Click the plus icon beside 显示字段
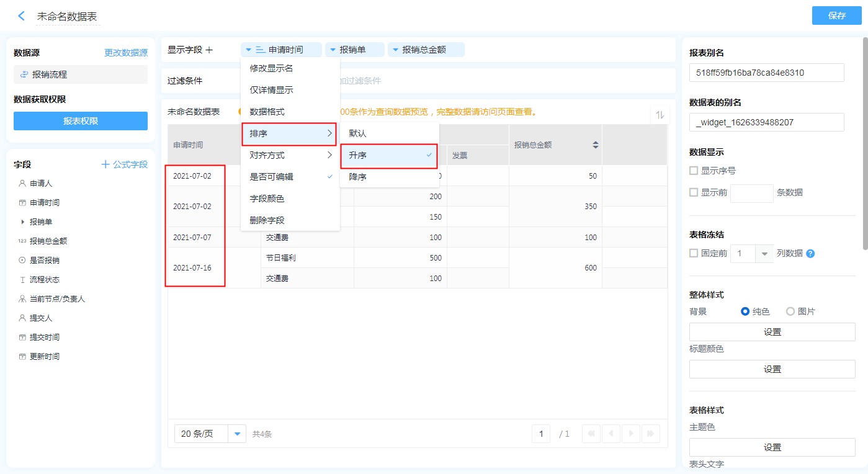The height and width of the screenshot is (474, 868). coord(209,50)
